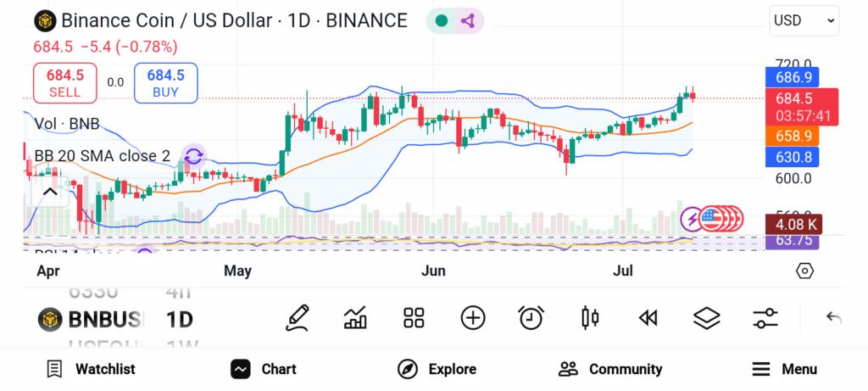868x391 pixels.
Task: Tap the purple 63.75 RSI value label
Action: point(792,241)
